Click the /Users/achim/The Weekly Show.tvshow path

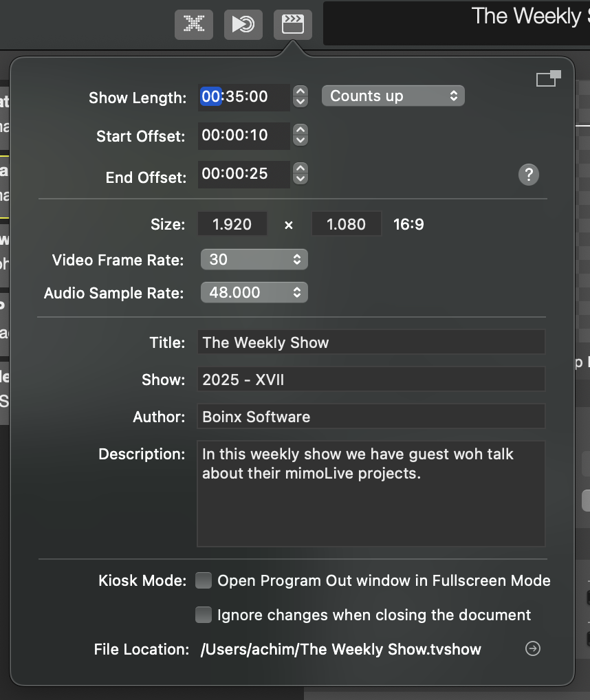[x=341, y=649]
